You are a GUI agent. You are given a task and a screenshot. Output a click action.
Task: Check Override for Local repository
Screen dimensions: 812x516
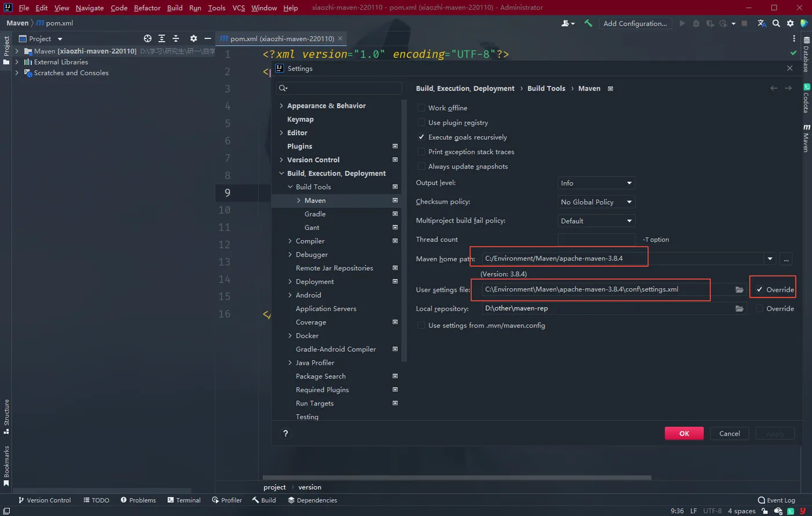click(x=759, y=308)
